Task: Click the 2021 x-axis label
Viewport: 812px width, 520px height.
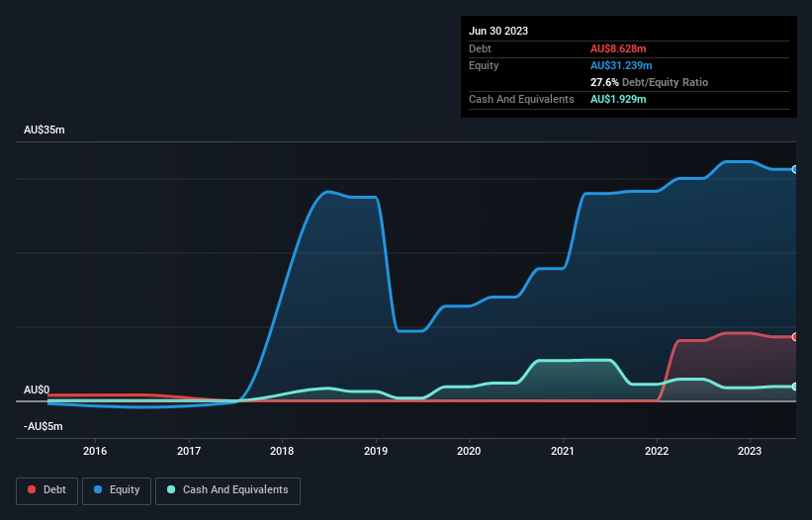Action: [563, 451]
